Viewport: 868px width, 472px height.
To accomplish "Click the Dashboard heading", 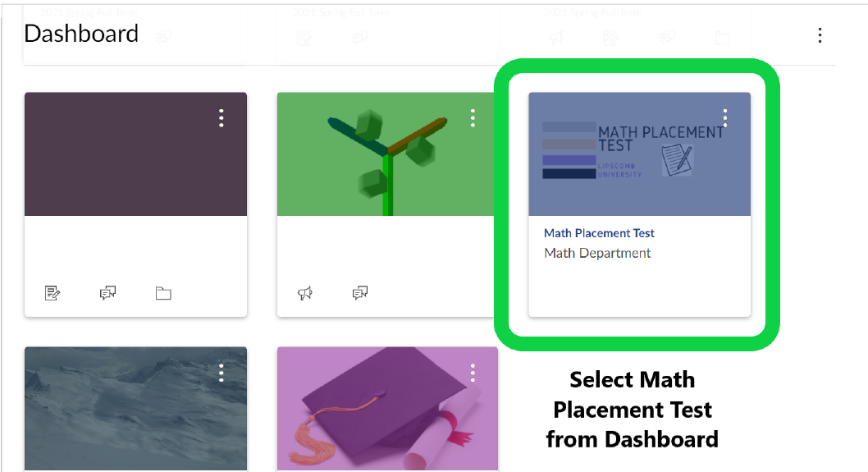I will click(x=81, y=34).
